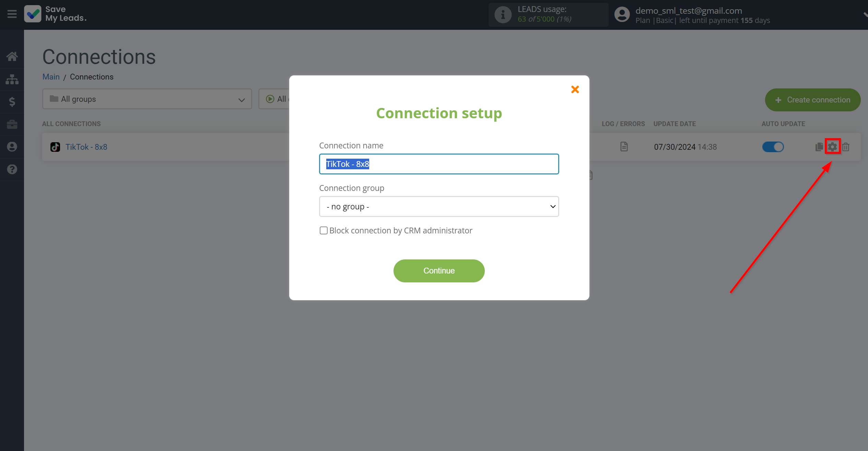Enable Block connection by CRM administrator checkbox
The width and height of the screenshot is (868, 451).
click(x=324, y=230)
